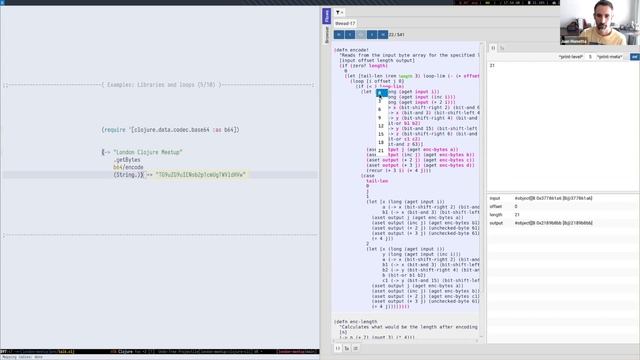
Task: Click the "London Clojure Meetup" string
Action: (148, 152)
